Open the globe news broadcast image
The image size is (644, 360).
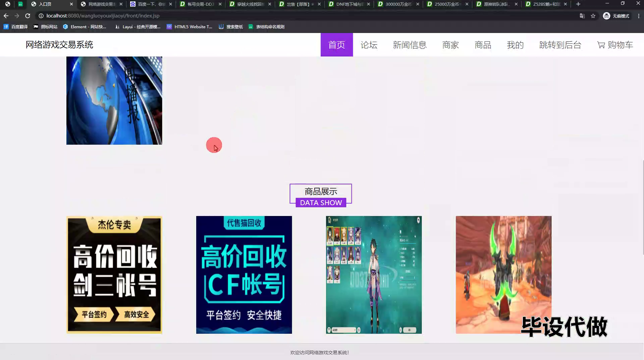[x=114, y=100]
